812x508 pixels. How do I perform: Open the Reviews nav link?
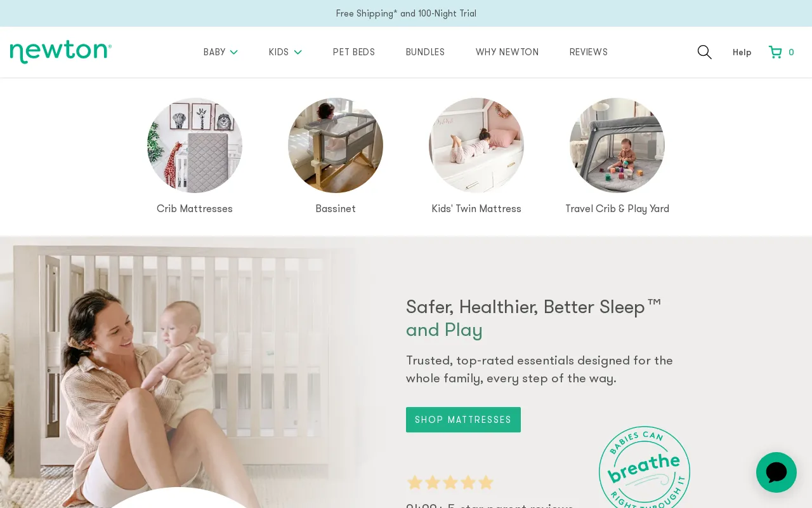[x=589, y=52]
